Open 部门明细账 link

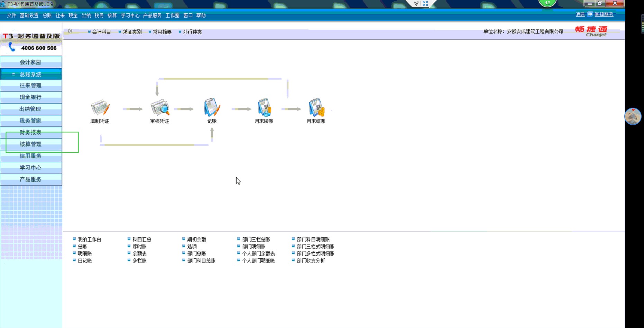[x=254, y=247]
